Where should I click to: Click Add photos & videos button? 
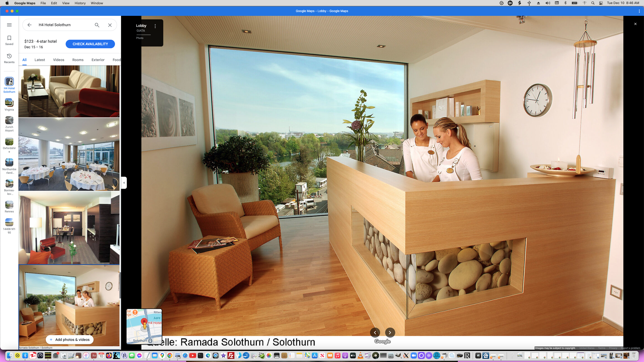(70, 340)
